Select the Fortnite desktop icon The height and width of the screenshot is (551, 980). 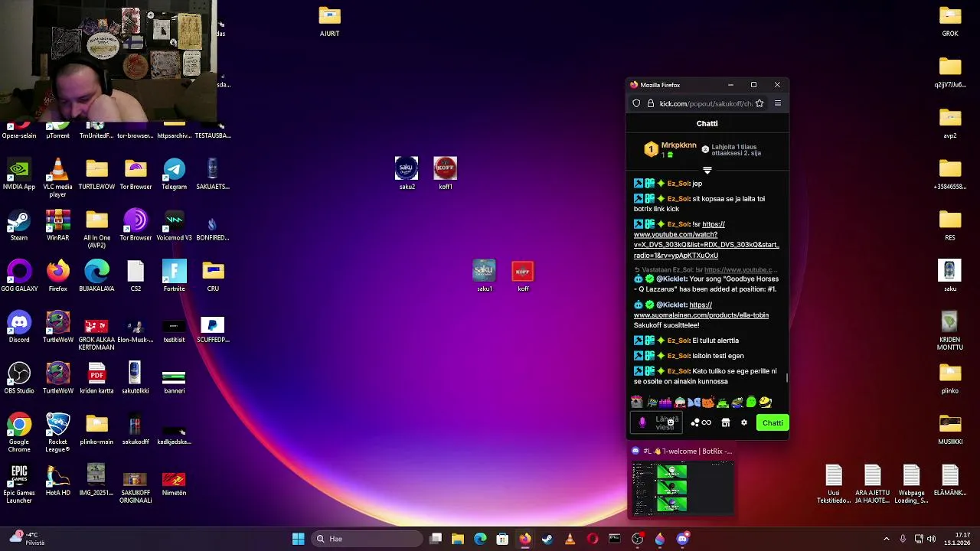pos(174,276)
